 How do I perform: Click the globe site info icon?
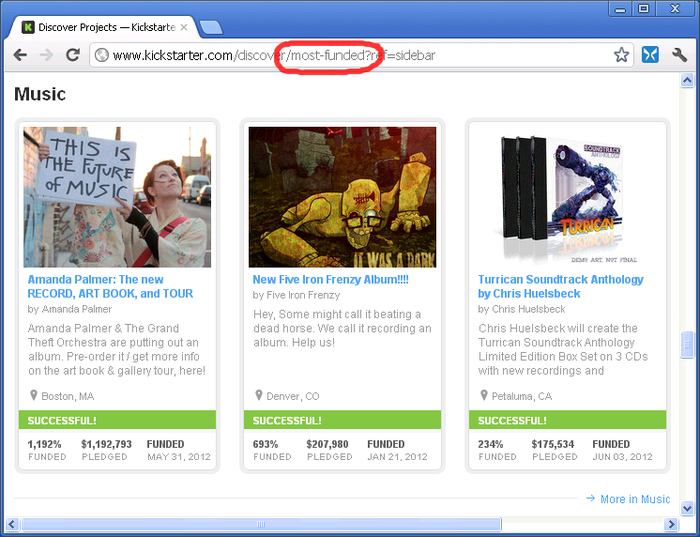click(102, 55)
